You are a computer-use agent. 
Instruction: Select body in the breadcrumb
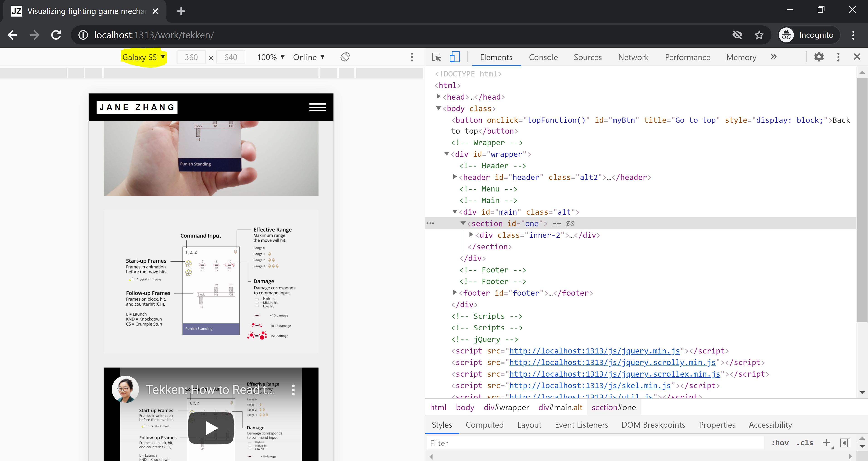[465, 407]
